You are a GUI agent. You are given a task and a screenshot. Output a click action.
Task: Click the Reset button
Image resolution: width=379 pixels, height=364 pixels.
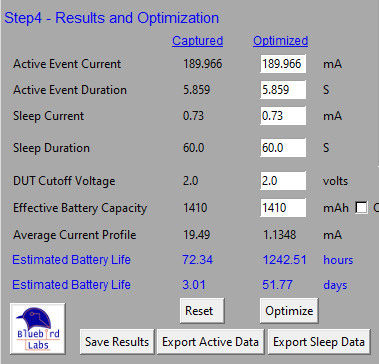point(202,311)
